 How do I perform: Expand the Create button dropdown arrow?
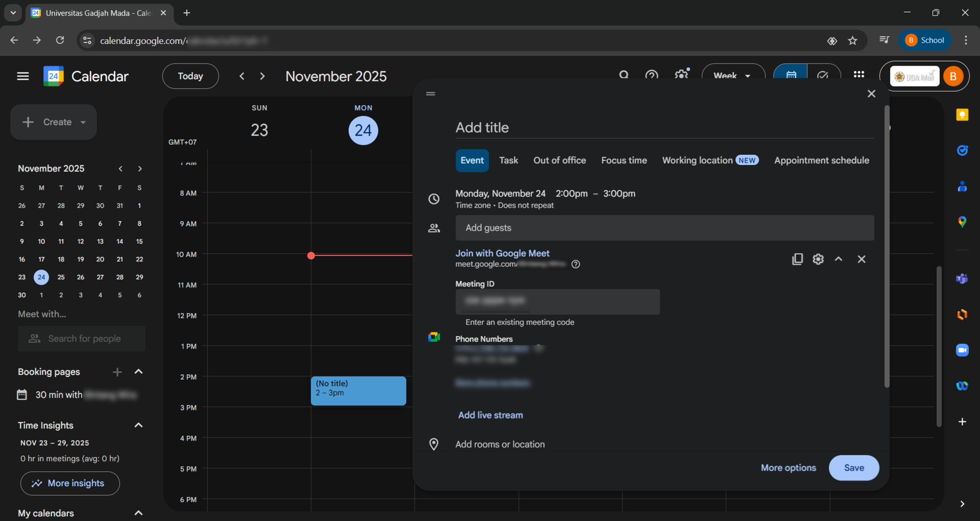pyautogui.click(x=83, y=122)
